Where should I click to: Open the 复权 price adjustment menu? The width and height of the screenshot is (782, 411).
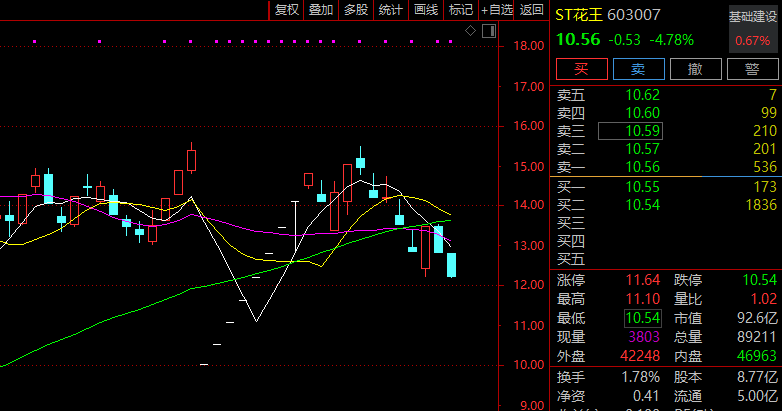pos(287,10)
